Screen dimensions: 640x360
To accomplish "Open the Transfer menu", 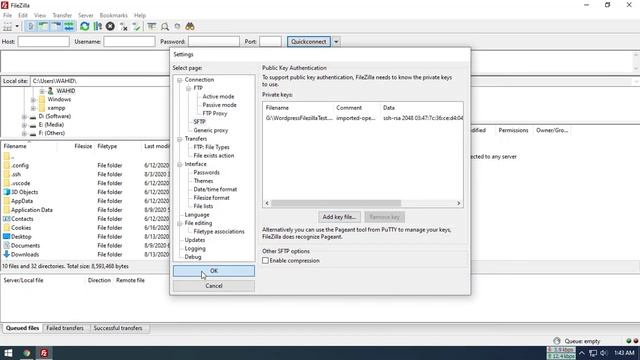I will pyautogui.click(x=62, y=16).
